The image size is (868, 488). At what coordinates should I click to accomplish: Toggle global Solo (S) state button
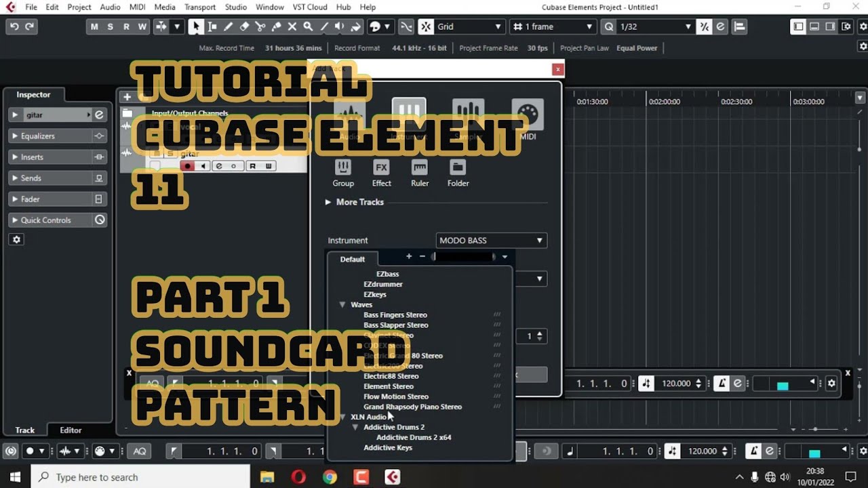[x=110, y=26]
